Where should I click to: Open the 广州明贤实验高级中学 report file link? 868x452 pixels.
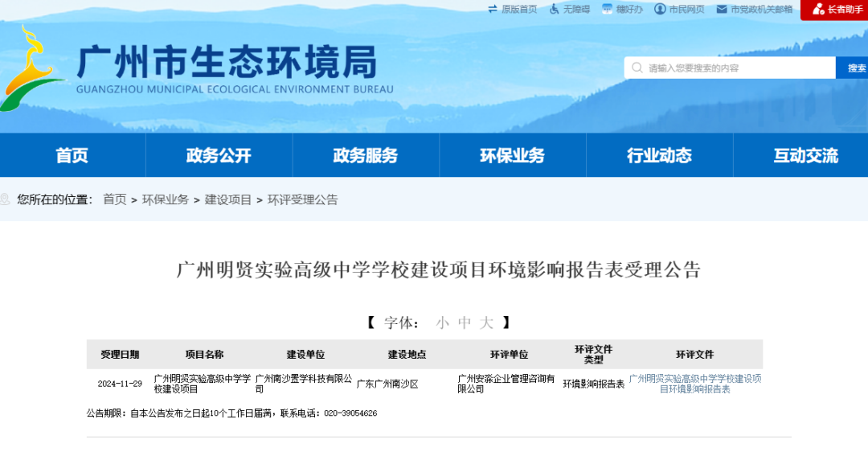coord(694,384)
